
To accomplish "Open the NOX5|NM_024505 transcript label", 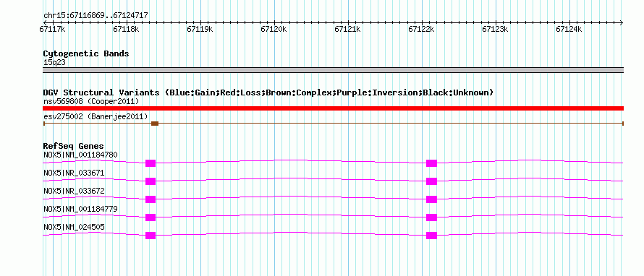I will point(73,227).
